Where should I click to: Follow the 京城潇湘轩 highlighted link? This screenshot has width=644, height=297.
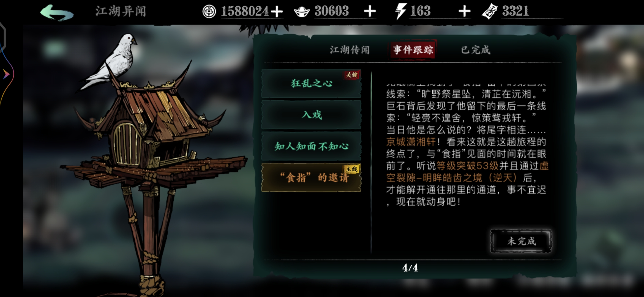(x=411, y=142)
